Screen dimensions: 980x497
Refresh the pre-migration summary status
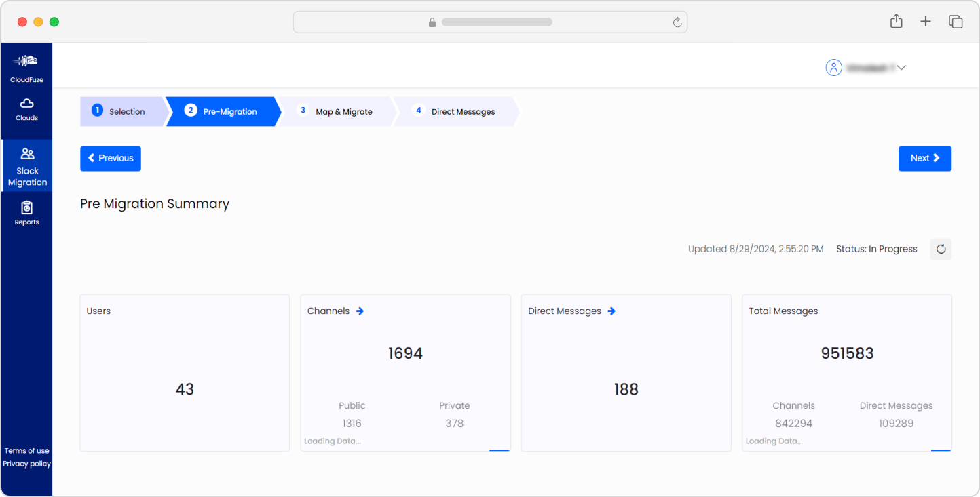click(x=941, y=249)
